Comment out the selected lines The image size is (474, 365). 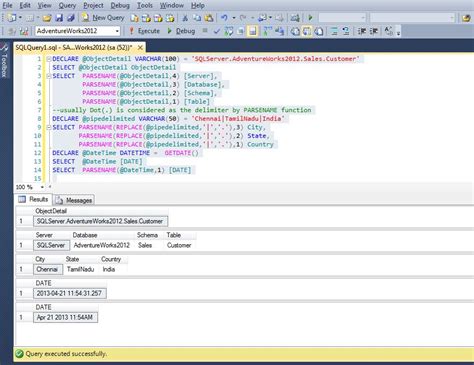tap(334, 31)
